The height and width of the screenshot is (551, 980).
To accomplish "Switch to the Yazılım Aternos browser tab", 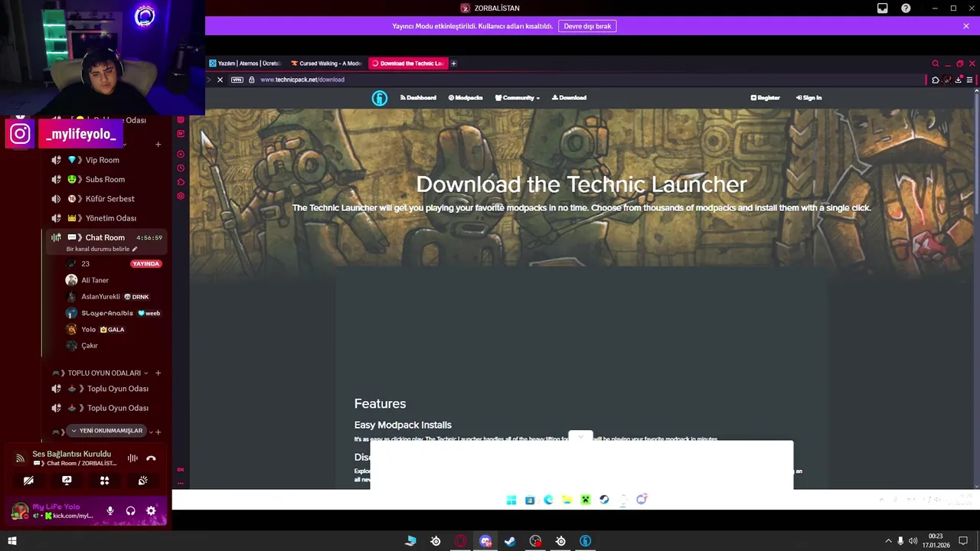I will click(x=245, y=64).
